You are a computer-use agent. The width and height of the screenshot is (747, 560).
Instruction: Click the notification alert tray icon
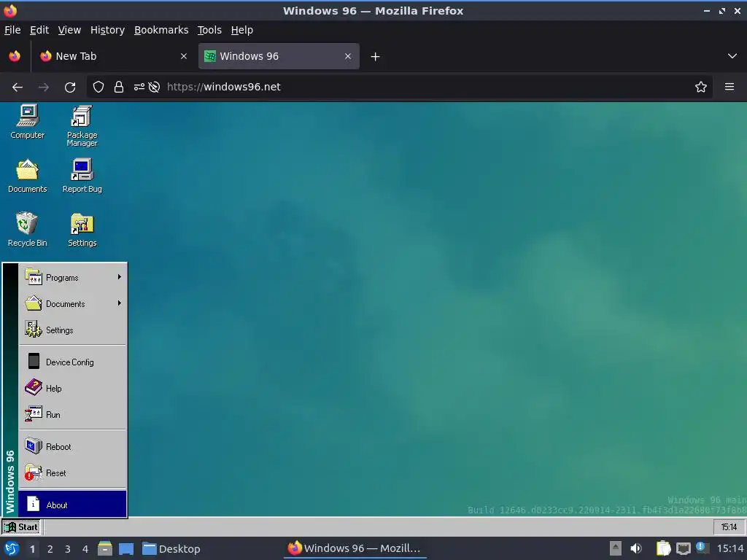pos(701,547)
